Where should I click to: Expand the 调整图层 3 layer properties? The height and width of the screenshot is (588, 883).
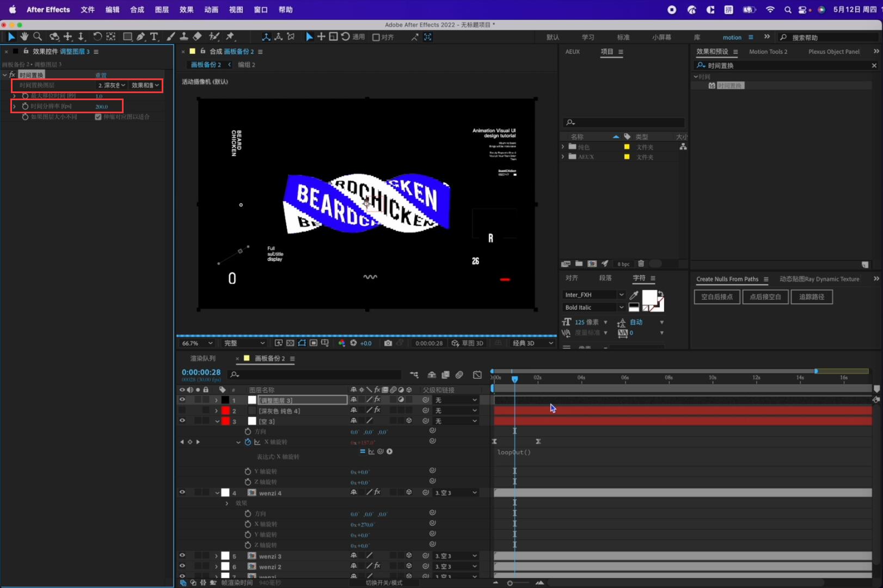click(216, 400)
